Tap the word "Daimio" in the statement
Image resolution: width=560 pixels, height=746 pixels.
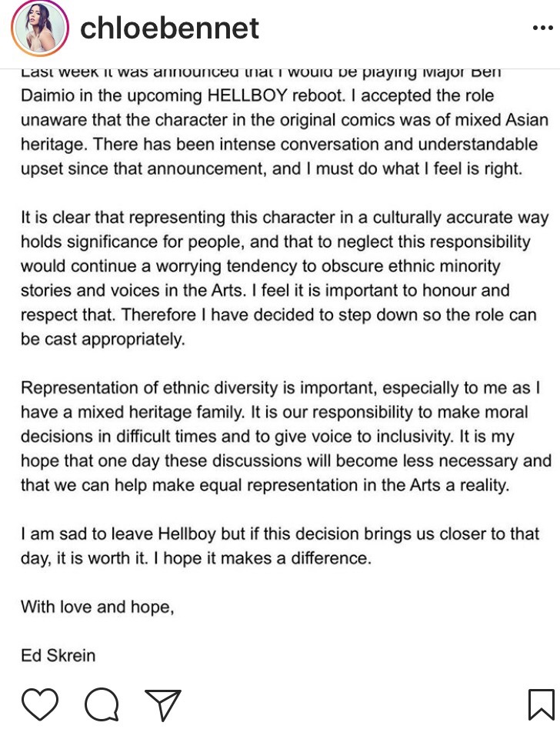pos(48,95)
